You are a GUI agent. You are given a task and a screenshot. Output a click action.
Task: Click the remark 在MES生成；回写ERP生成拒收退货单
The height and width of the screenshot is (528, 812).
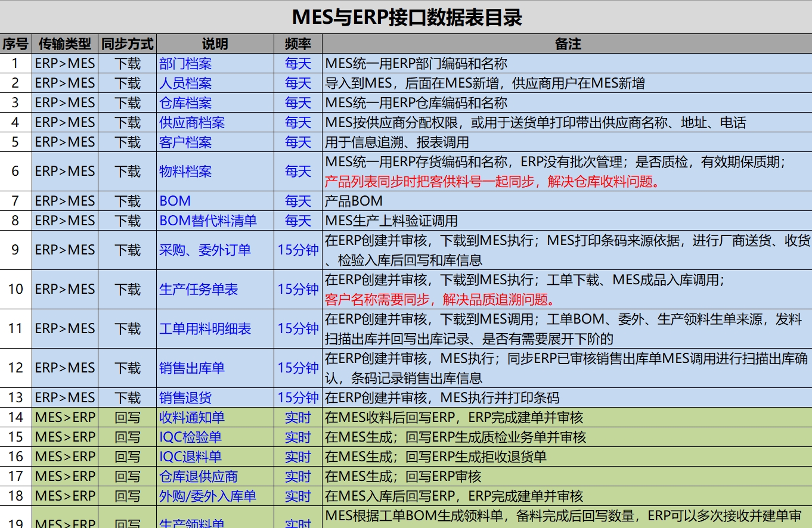pos(436,456)
